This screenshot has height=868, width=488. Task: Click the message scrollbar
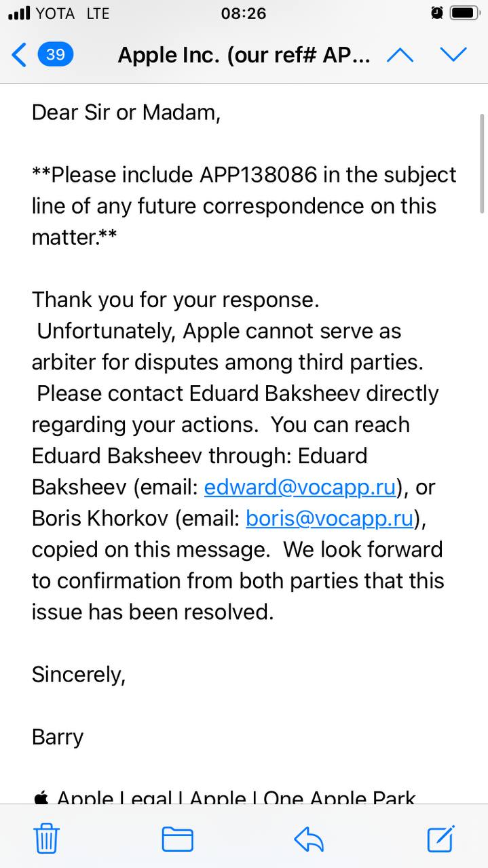[481, 163]
